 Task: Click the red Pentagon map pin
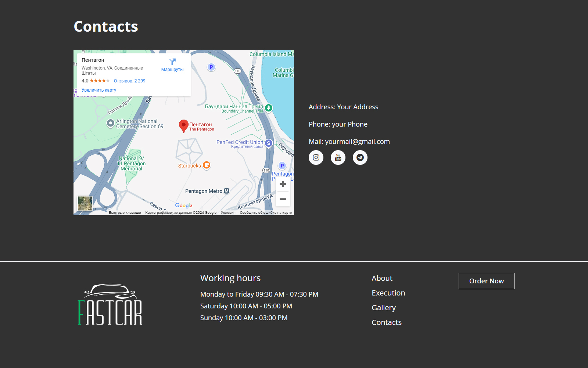pyautogui.click(x=184, y=126)
